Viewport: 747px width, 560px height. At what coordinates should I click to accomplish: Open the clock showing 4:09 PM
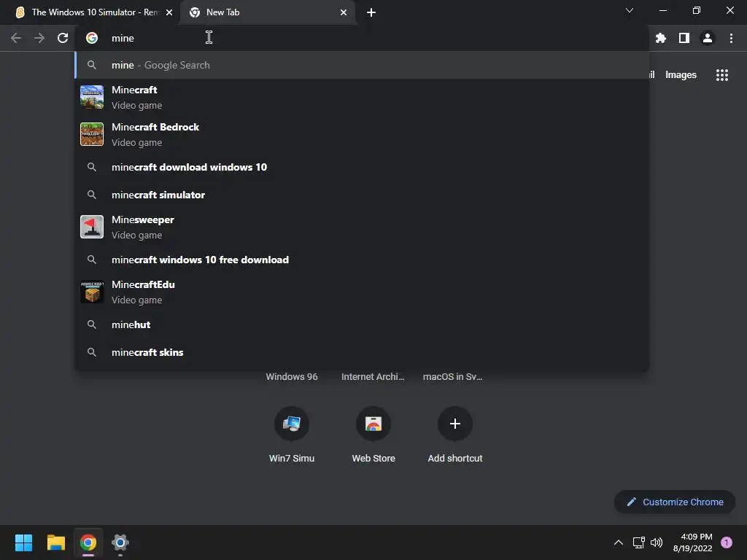point(693,542)
